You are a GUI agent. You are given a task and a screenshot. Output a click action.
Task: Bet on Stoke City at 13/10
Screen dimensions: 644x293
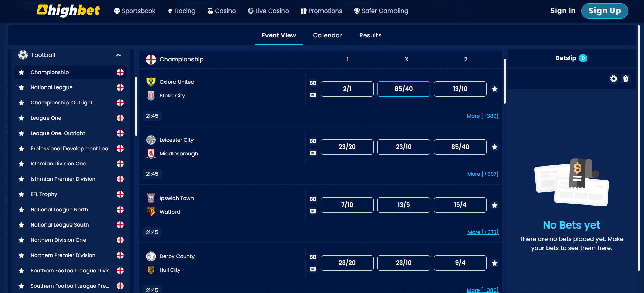(460, 89)
